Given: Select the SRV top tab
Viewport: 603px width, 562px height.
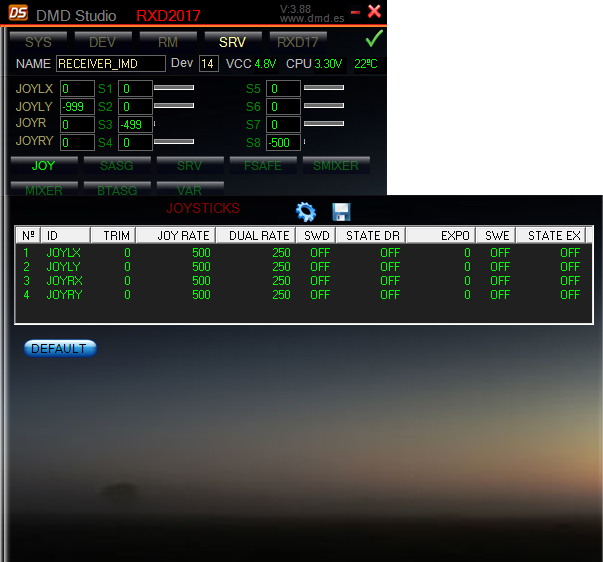Looking at the screenshot, I should [x=233, y=42].
